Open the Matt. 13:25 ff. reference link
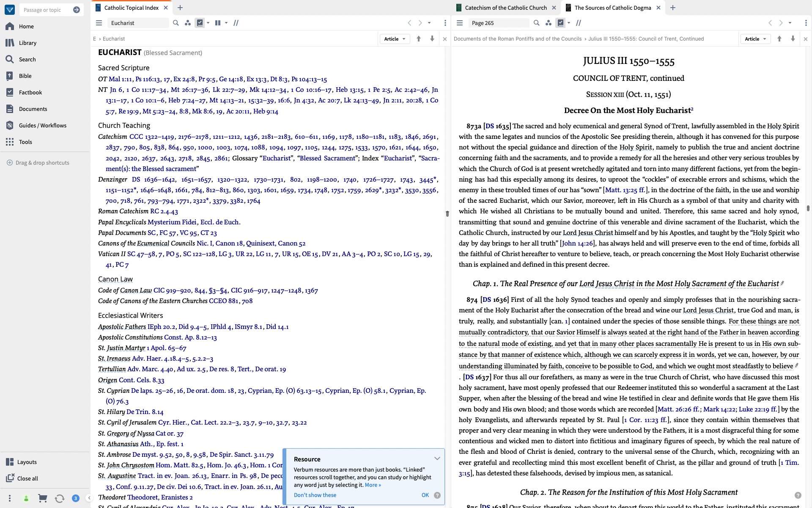This screenshot has height=508, width=812. 625,190
